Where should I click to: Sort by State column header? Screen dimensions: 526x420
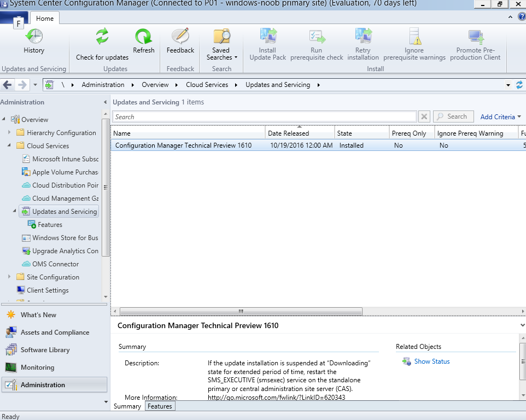tap(361, 133)
